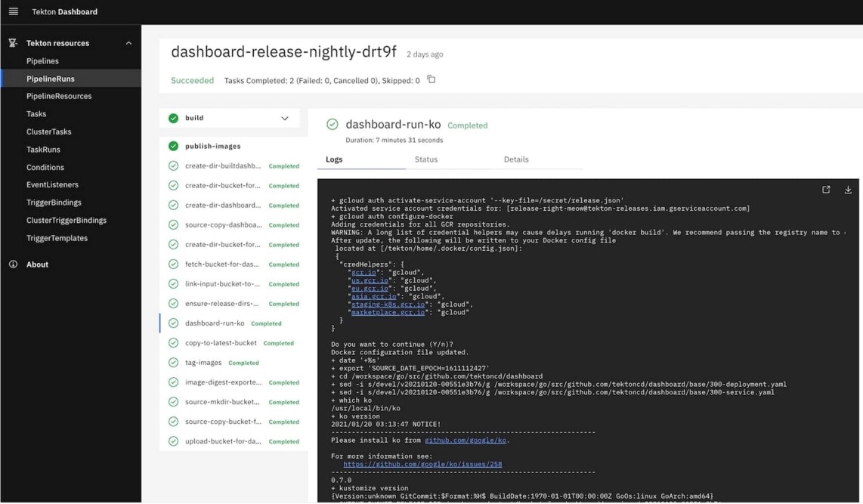Click the 'Duration: 7 minutes 31 seconds' text
Image resolution: width=863 pixels, height=504 pixels.
tap(394, 141)
